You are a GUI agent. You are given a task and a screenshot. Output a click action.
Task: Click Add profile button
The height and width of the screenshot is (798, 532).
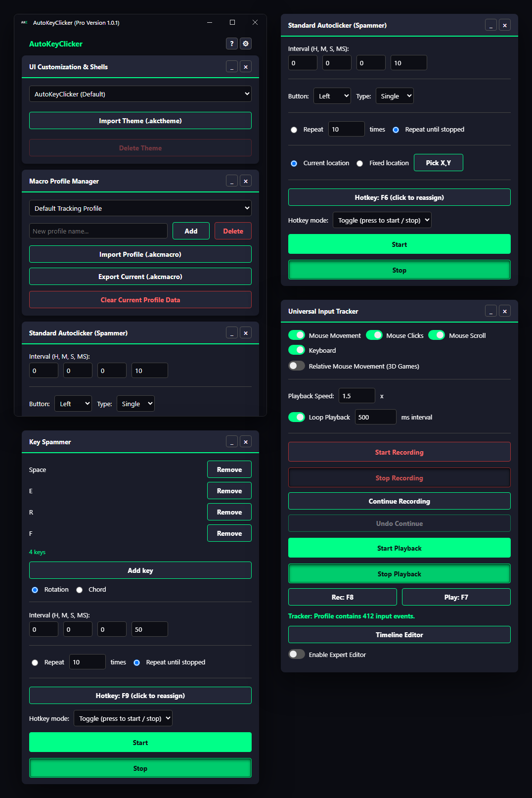tap(191, 231)
